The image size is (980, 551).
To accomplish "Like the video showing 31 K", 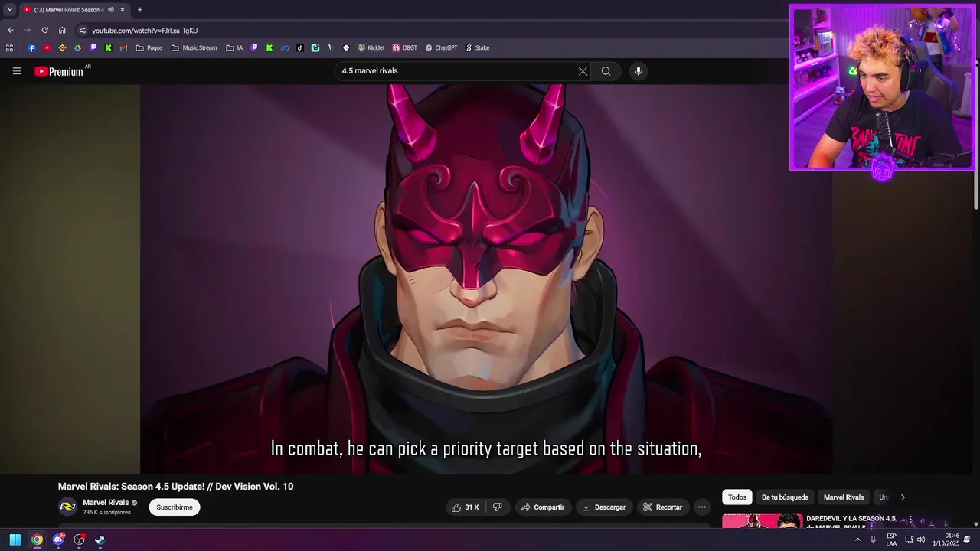I will (x=465, y=507).
